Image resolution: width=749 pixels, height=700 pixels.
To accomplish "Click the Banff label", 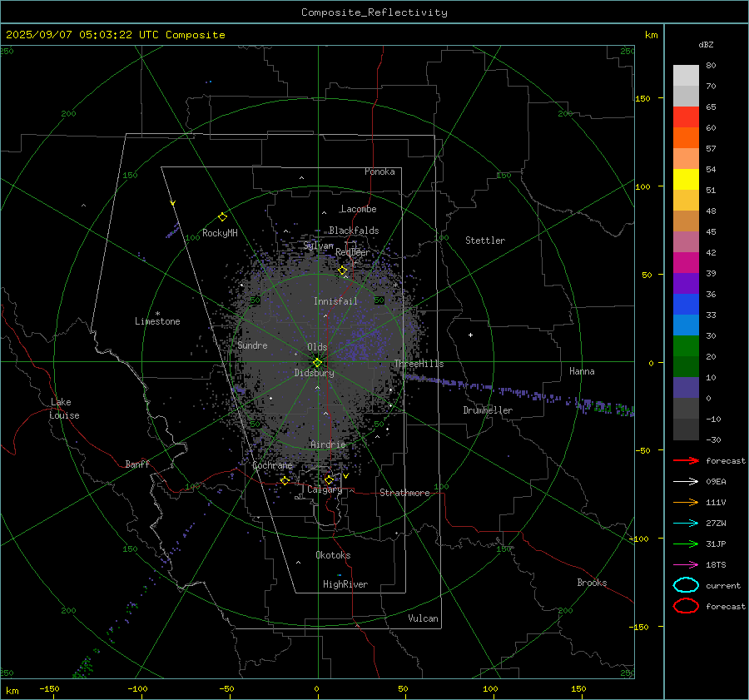I will coord(137,464).
